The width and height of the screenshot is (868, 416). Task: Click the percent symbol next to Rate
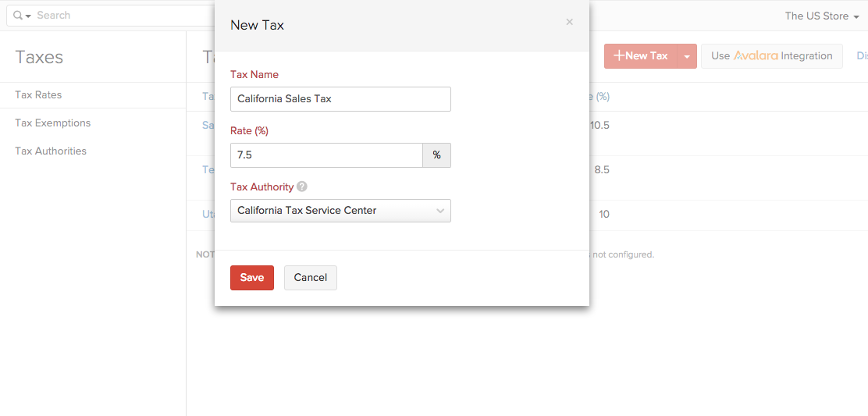pos(436,155)
